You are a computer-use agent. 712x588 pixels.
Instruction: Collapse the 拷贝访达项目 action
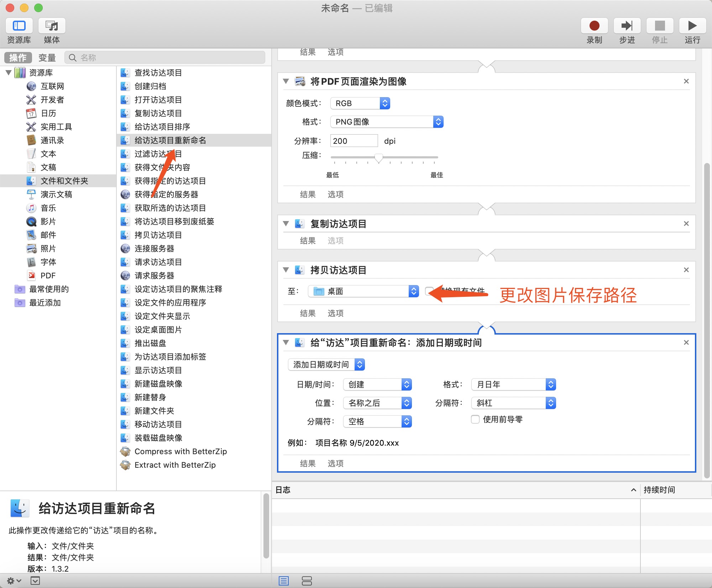[x=286, y=270]
